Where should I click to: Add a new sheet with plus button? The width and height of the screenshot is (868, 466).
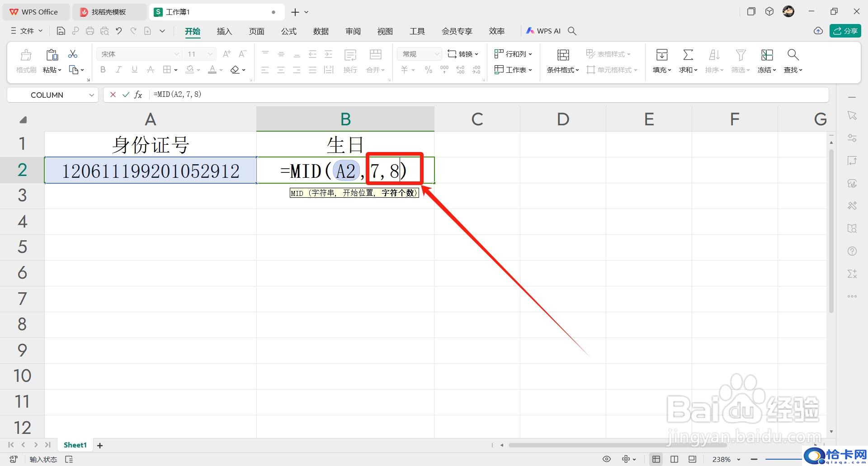[100, 445]
